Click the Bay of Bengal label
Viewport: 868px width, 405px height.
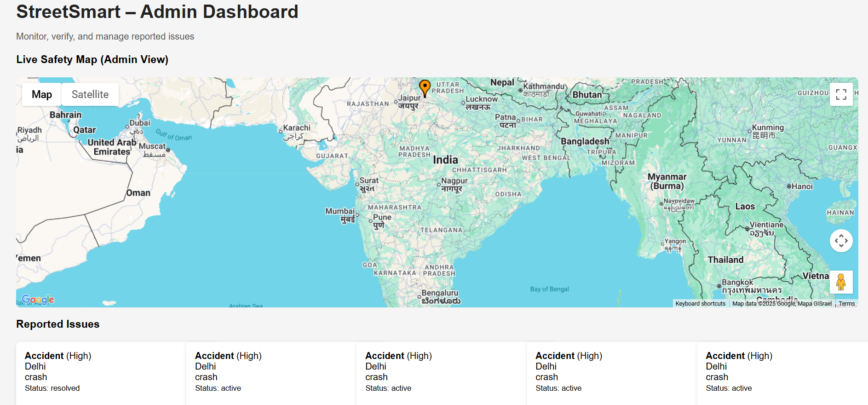coord(549,289)
